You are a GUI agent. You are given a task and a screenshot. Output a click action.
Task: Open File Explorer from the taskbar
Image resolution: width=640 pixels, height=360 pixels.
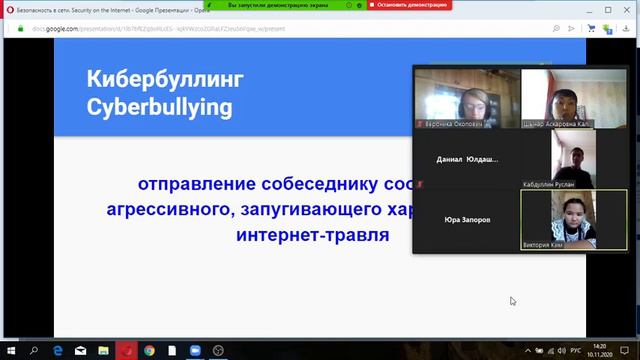103,351
